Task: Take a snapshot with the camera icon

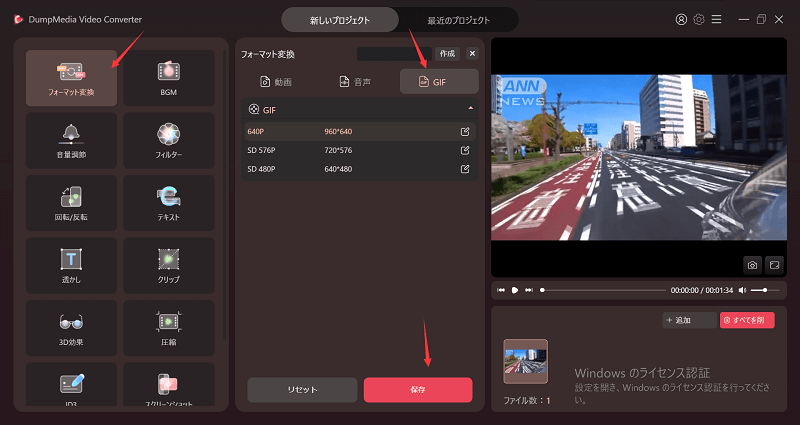Action: [752, 265]
